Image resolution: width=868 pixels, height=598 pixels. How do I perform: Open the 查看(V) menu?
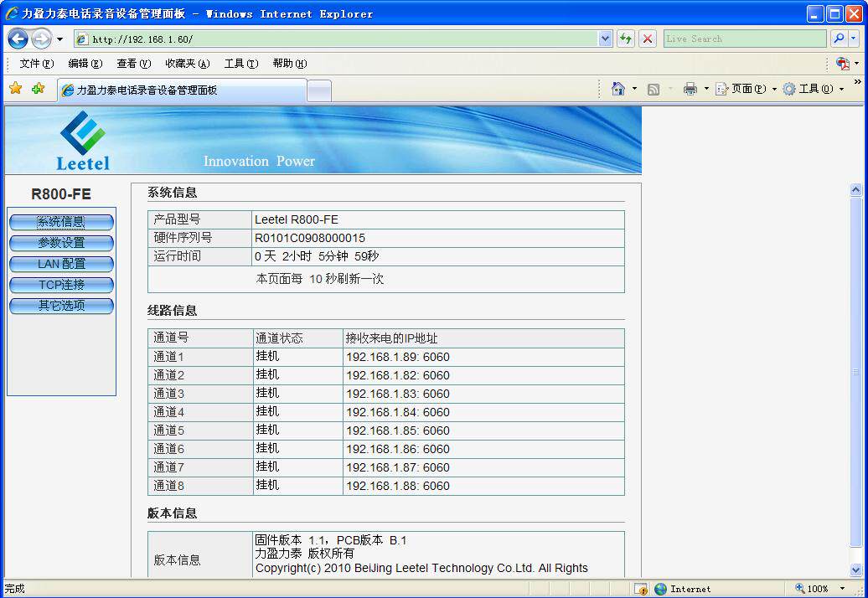point(134,64)
